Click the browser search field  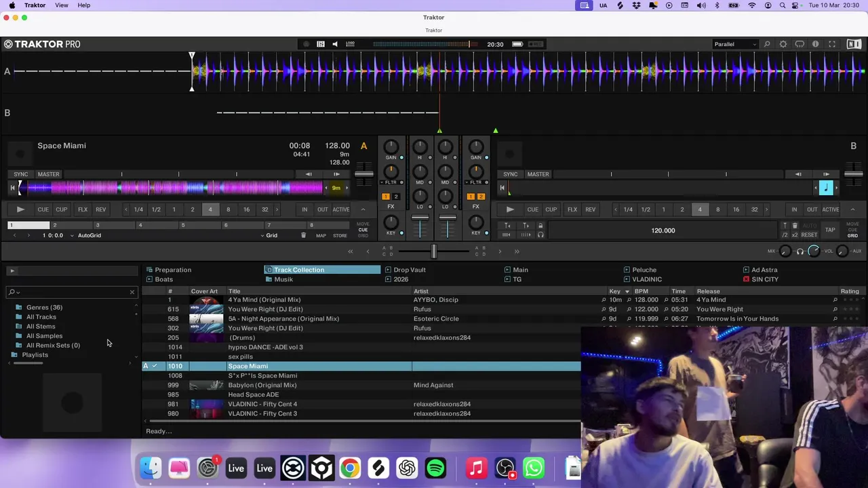click(71, 292)
